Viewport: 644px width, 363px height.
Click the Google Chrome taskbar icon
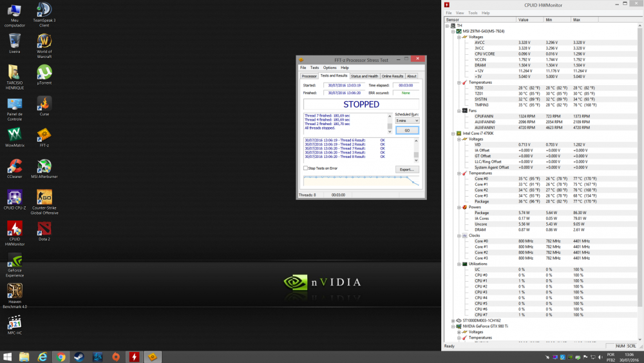(x=61, y=357)
